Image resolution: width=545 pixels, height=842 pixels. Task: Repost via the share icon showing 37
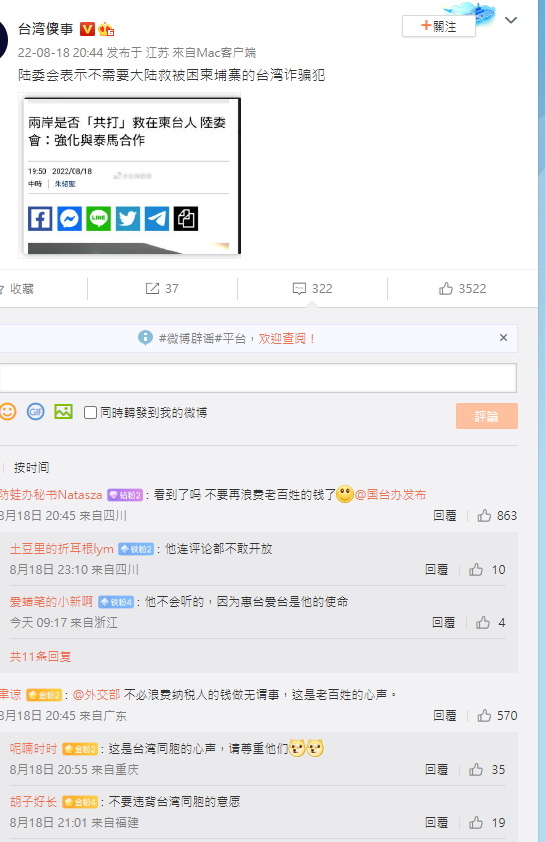(152, 289)
